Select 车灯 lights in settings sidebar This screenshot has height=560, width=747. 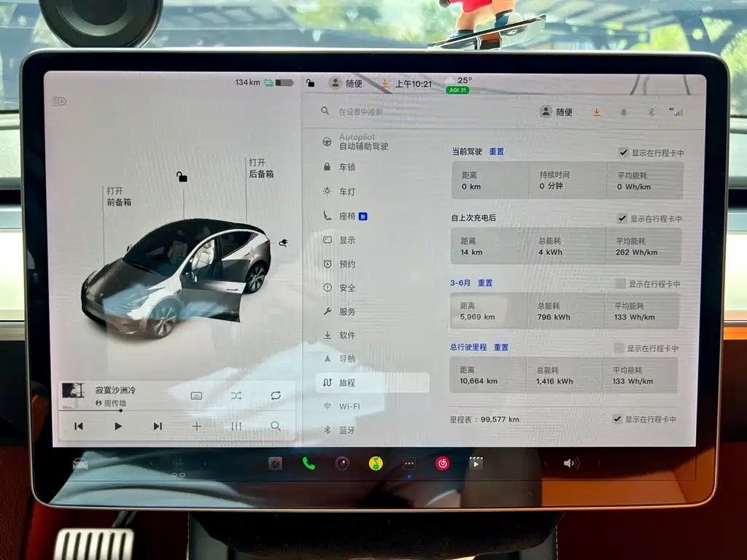pyautogui.click(x=340, y=192)
